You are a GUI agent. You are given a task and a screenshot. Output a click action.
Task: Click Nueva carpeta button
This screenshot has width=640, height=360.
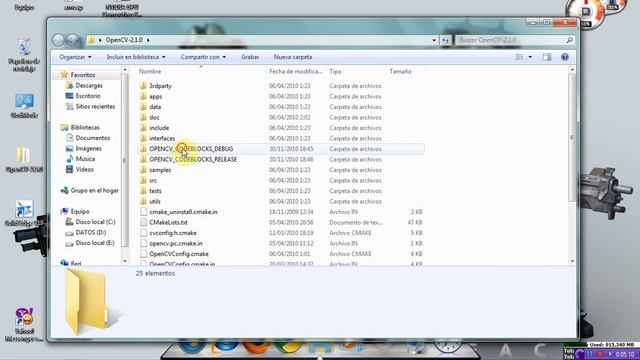293,57
